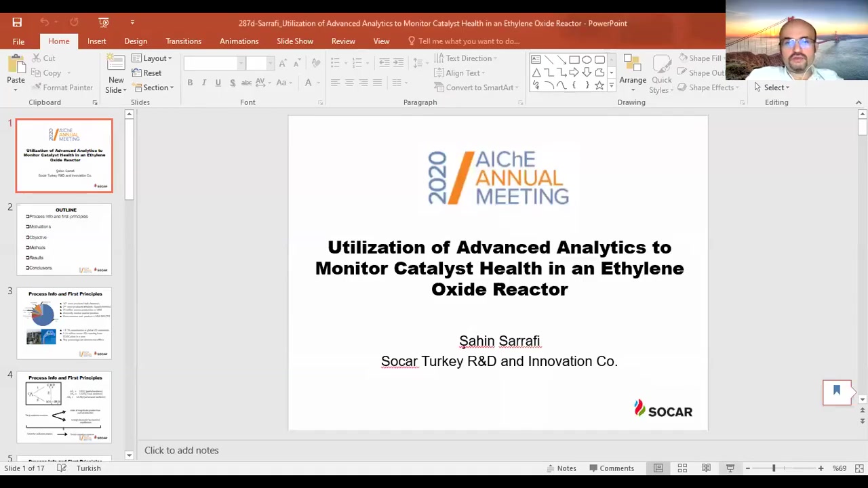
Task: Switch to the Slide Show tab
Action: point(294,41)
